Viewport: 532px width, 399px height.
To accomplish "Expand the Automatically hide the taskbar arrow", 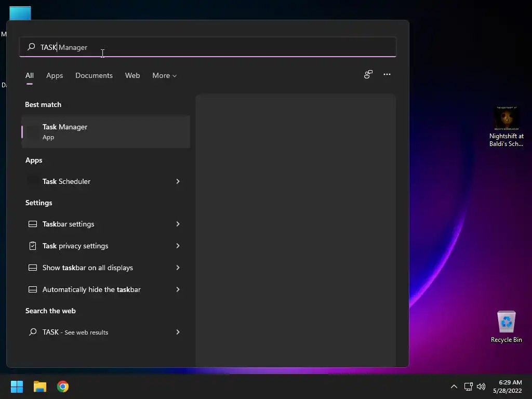I will [178, 289].
